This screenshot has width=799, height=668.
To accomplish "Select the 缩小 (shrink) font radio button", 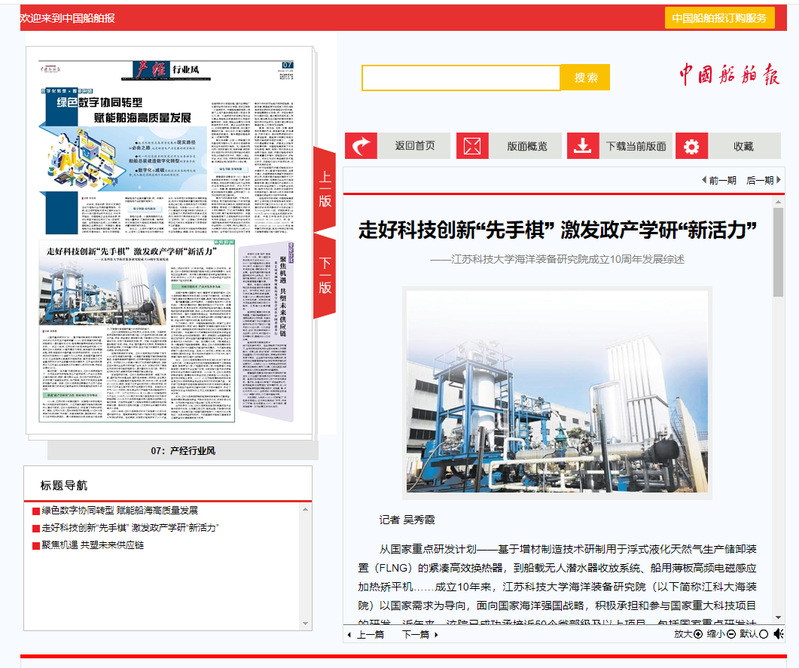I will click(x=732, y=634).
